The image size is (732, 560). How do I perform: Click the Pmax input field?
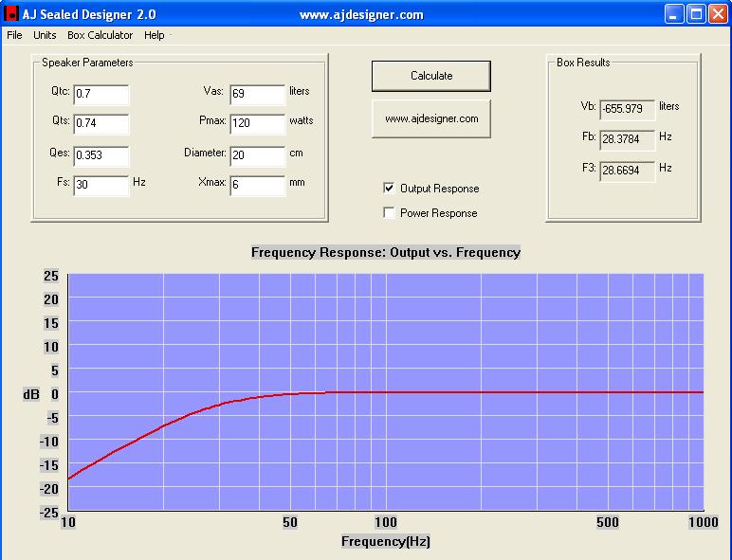(257, 124)
